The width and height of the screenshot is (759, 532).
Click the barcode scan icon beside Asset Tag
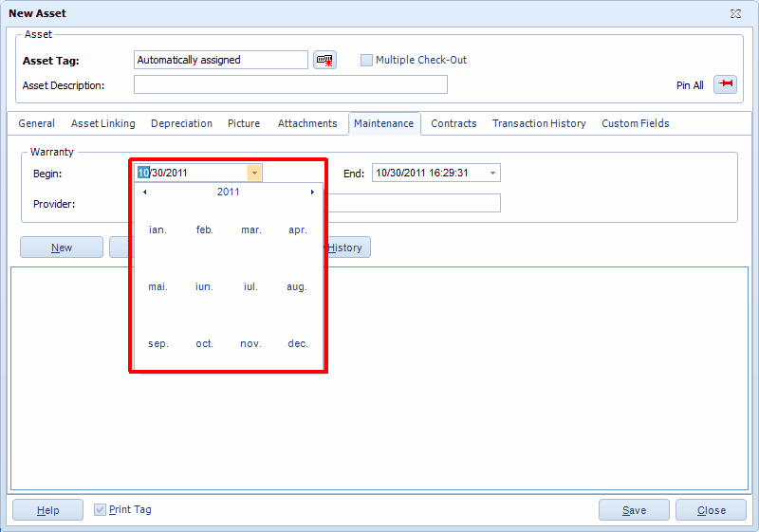click(x=324, y=60)
